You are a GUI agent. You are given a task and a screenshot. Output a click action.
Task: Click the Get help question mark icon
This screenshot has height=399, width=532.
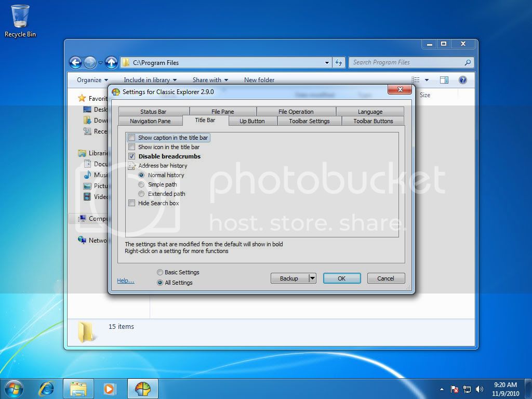pyautogui.click(x=463, y=79)
